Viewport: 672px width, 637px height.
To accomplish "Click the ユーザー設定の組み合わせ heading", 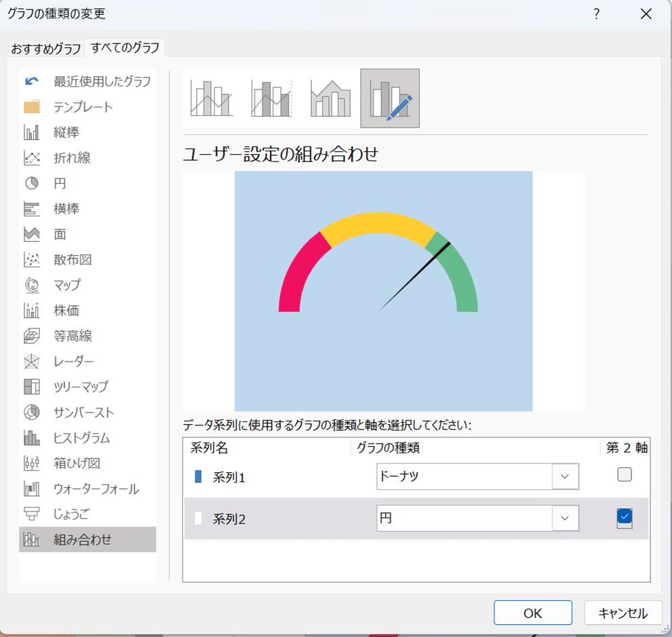I will [281, 154].
